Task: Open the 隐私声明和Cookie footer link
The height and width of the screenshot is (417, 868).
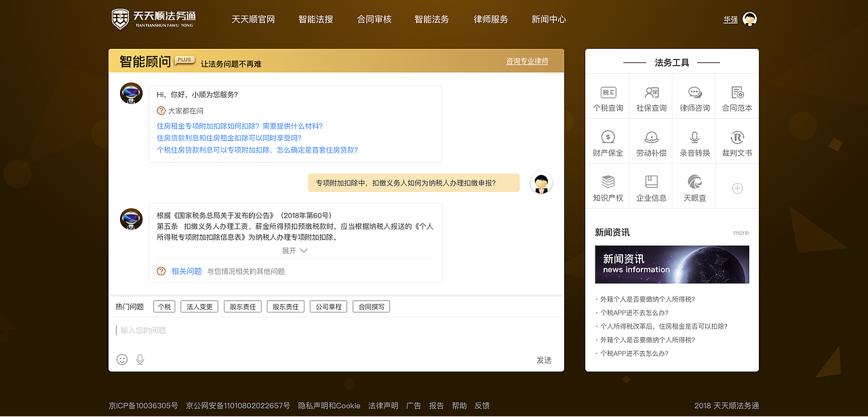Action: coord(329,405)
